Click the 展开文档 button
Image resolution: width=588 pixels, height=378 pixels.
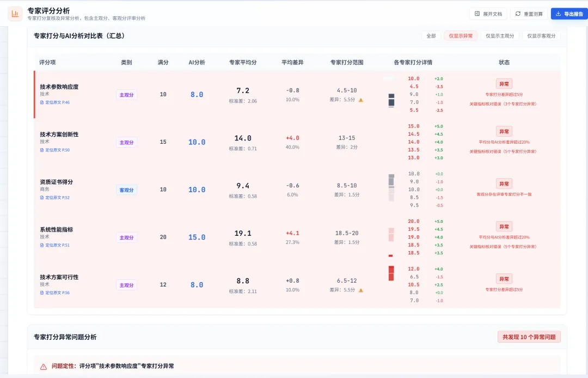[x=488, y=14]
